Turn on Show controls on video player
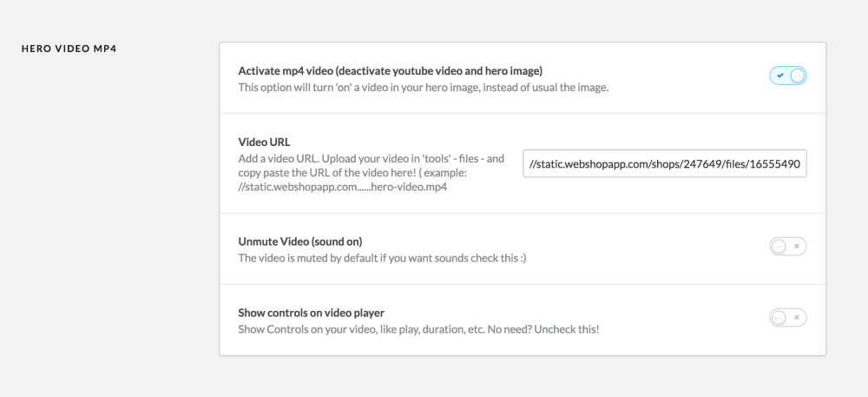This screenshot has width=868, height=397. pos(788,317)
